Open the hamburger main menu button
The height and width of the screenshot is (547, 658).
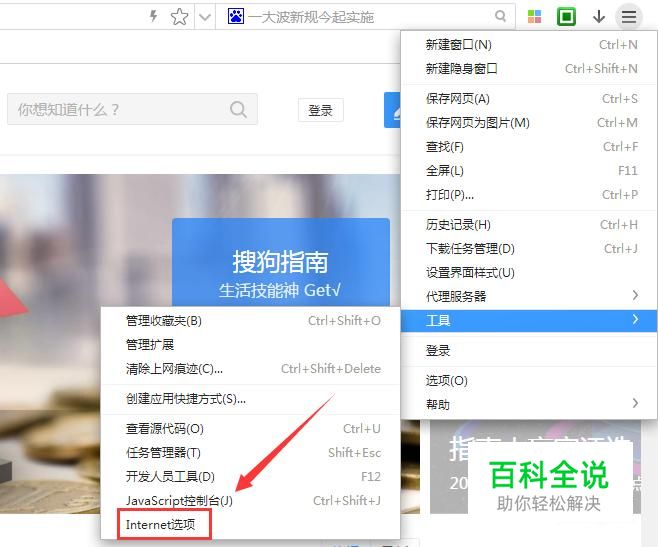(x=629, y=17)
